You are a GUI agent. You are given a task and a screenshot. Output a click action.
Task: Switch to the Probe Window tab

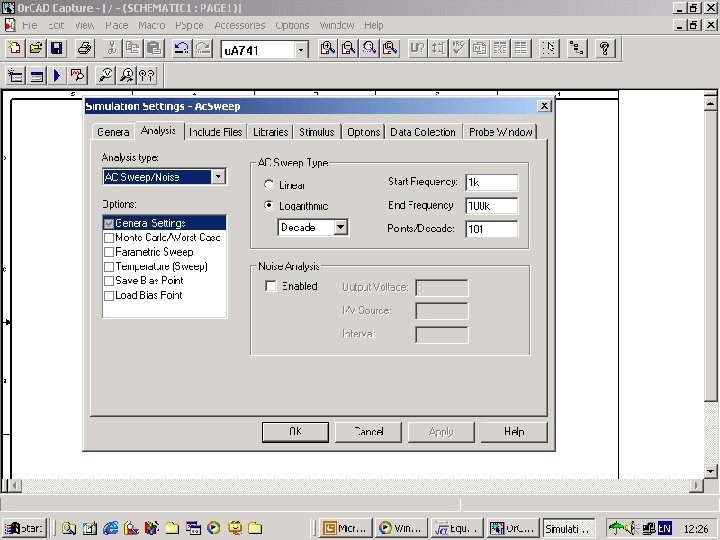click(500, 132)
